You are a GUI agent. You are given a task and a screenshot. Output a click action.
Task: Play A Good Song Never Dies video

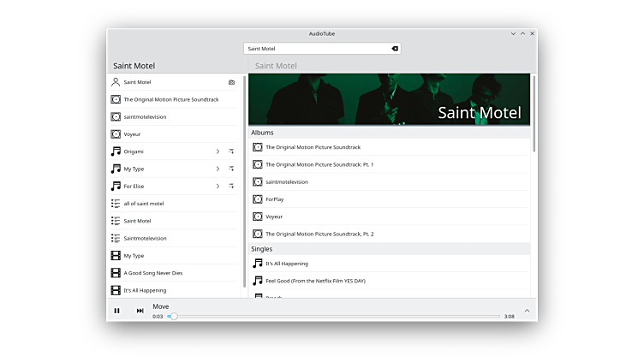pos(153,273)
